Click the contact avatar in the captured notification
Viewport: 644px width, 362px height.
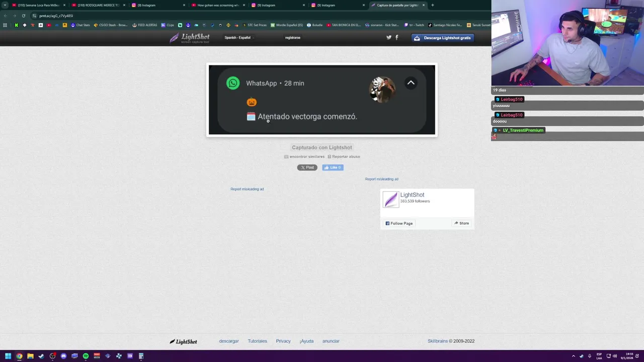pyautogui.click(x=382, y=89)
